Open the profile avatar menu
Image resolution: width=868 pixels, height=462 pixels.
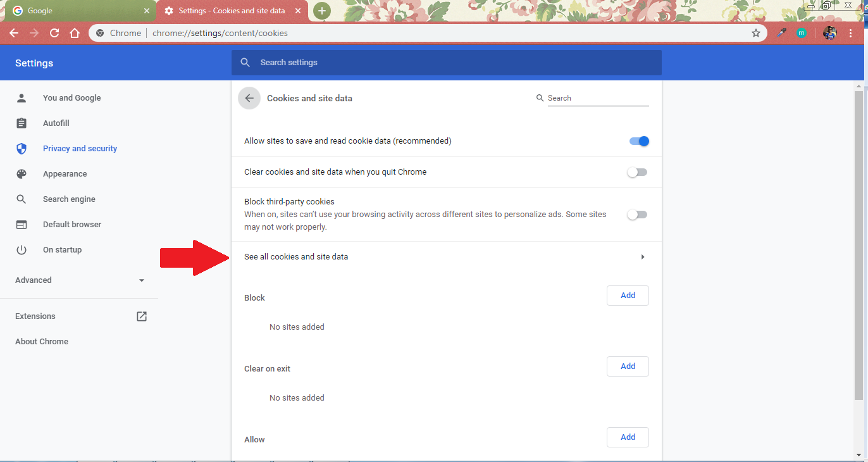[830, 33]
